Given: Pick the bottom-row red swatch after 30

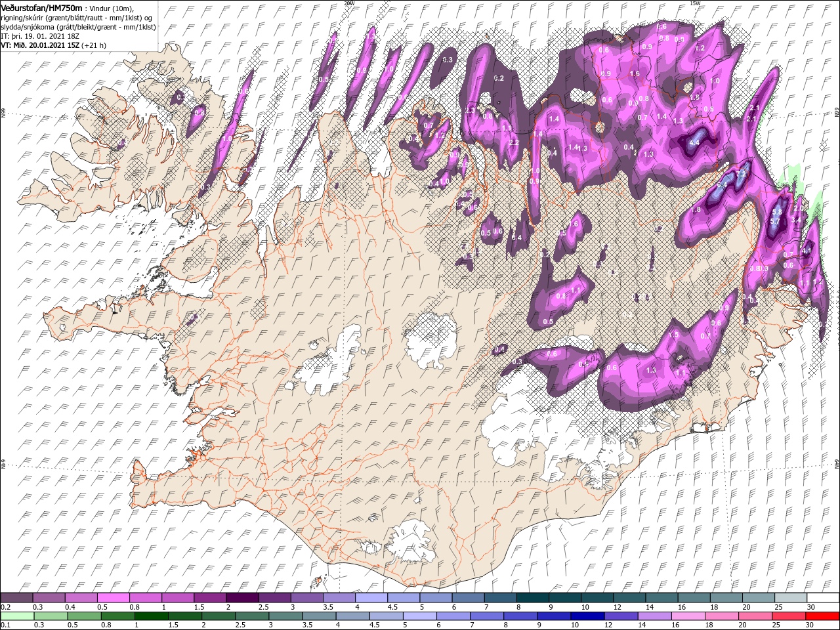Looking at the screenshot, I should click(823, 616).
